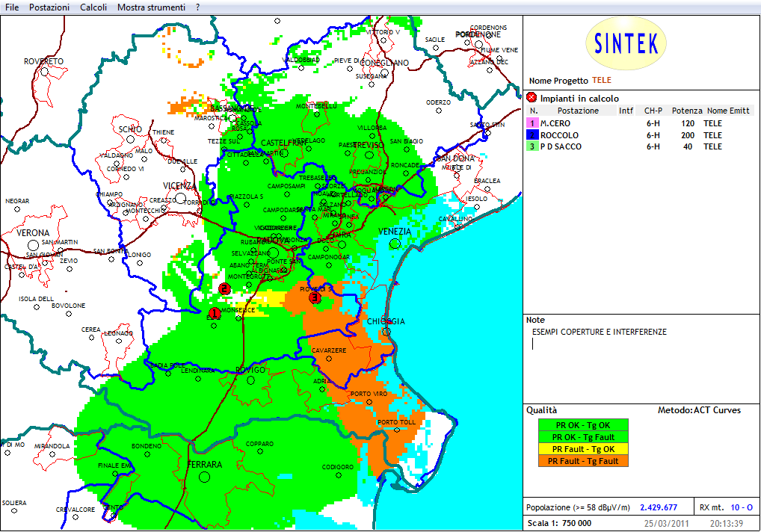Click the blue swatch for ROCCOLO
The width and height of the screenshot is (761, 532).
pyautogui.click(x=532, y=135)
